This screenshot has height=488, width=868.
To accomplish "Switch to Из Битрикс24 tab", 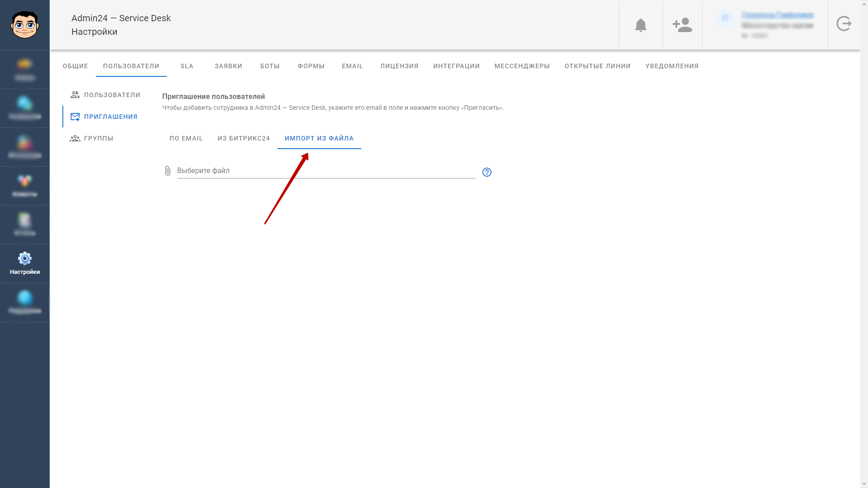I will pos(244,138).
